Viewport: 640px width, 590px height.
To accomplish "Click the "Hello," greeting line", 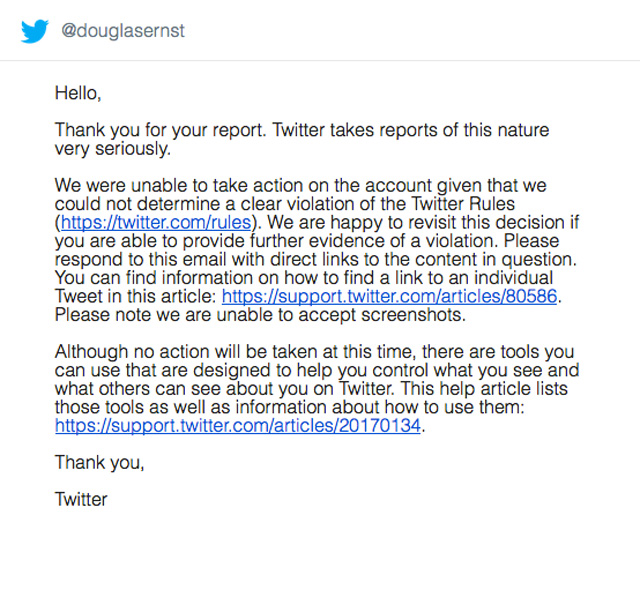I will click(x=78, y=93).
